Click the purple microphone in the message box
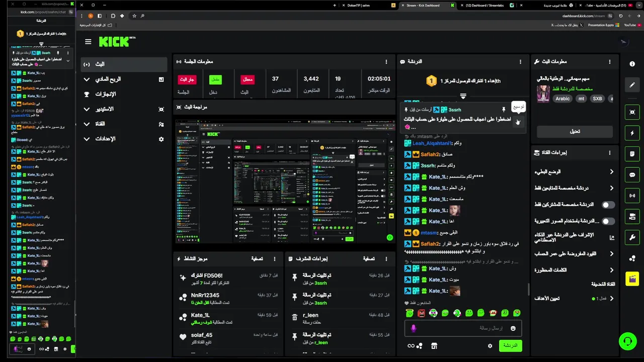 click(414, 328)
